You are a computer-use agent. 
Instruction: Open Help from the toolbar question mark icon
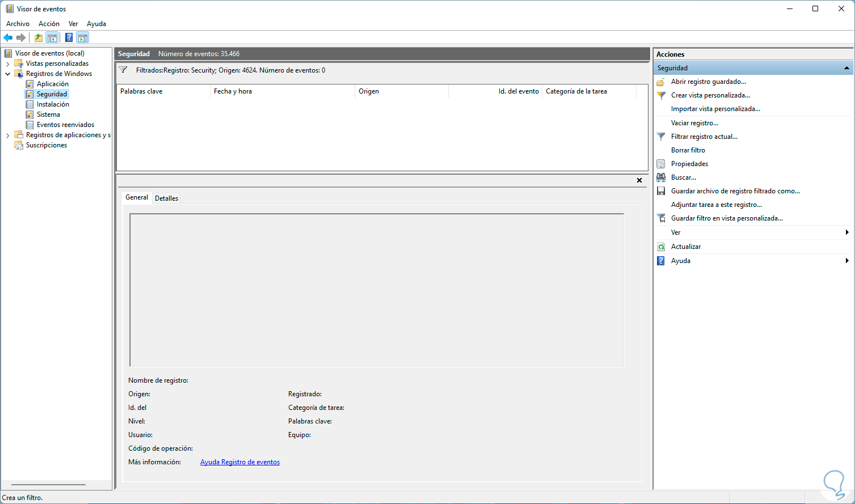(x=69, y=38)
